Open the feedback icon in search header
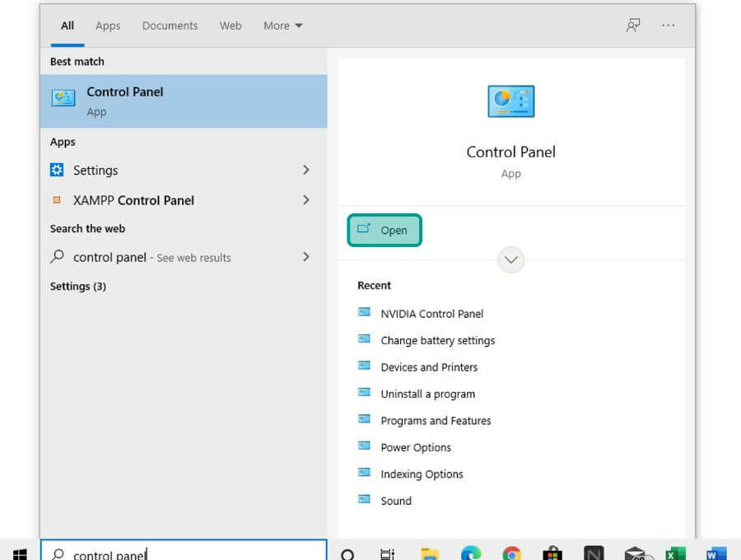Screen dimensions: 741x560 pyautogui.click(x=633, y=26)
